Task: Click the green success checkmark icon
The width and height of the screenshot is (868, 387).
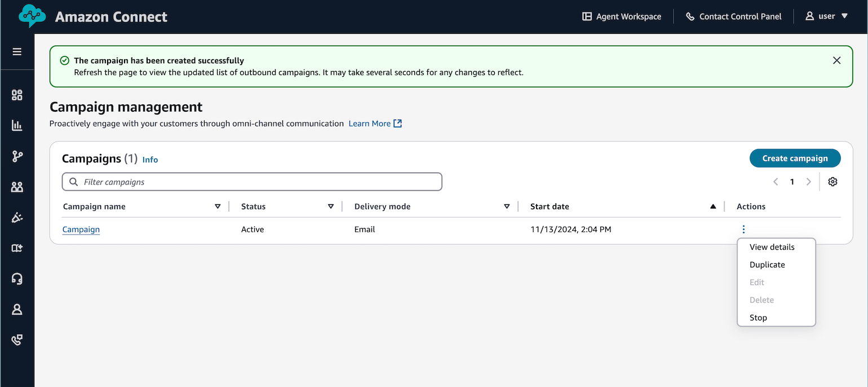Action: point(65,60)
